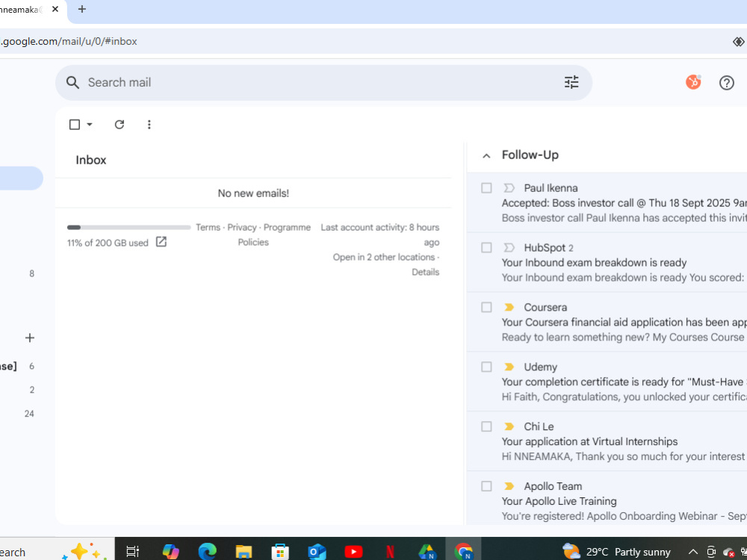Toggle importance marker for HubSpot email
The width and height of the screenshot is (747, 560).
coord(509,248)
